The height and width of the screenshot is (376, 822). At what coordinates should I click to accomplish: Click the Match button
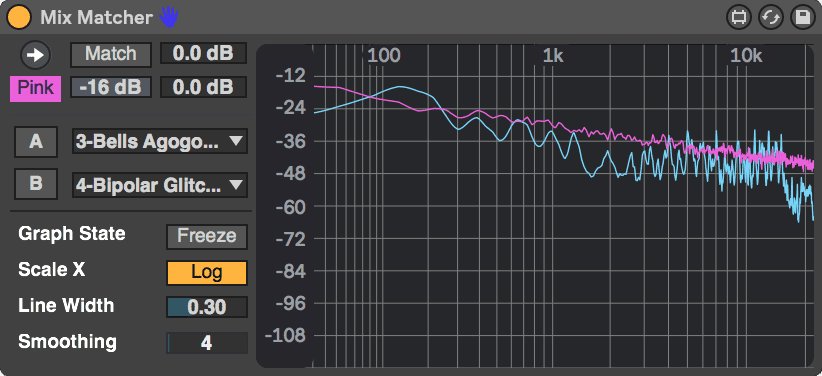click(x=111, y=54)
